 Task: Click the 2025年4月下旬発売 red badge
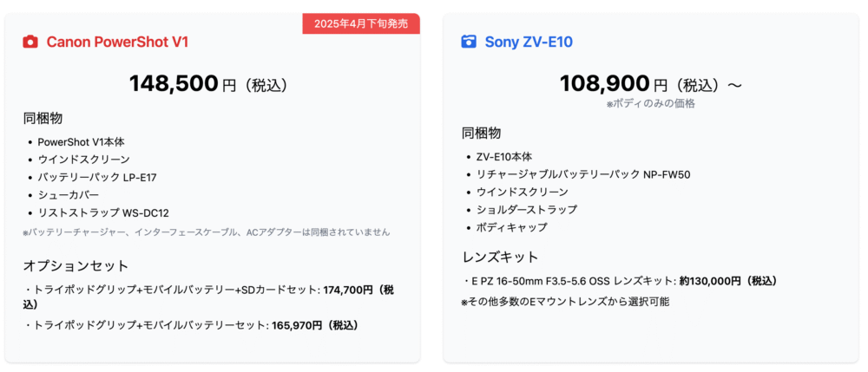click(x=361, y=23)
